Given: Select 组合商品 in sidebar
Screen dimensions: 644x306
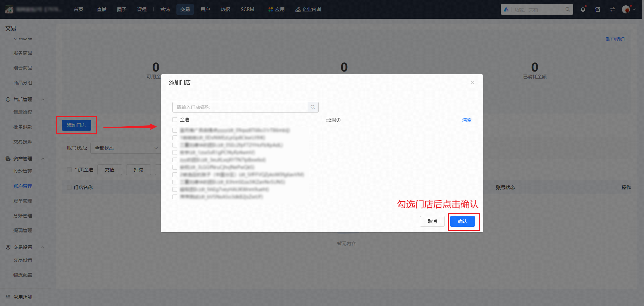Looking at the screenshot, I should click(23, 68).
